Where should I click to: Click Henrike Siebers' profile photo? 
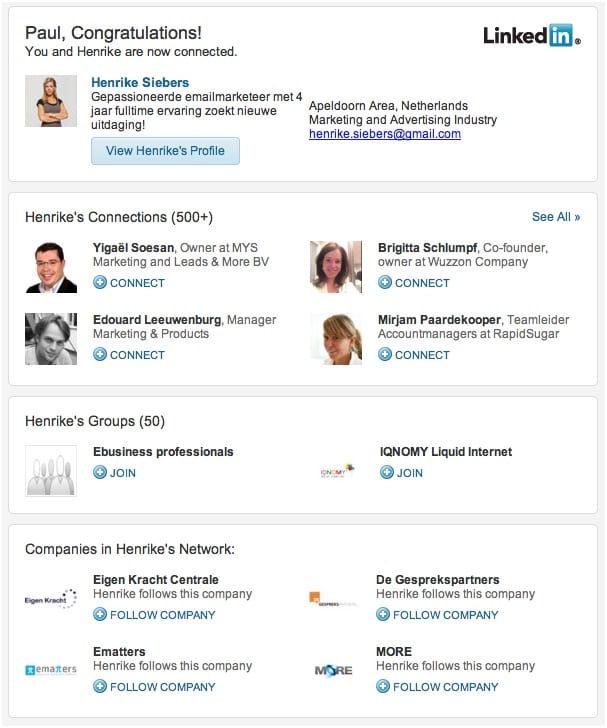tap(51, 101)
